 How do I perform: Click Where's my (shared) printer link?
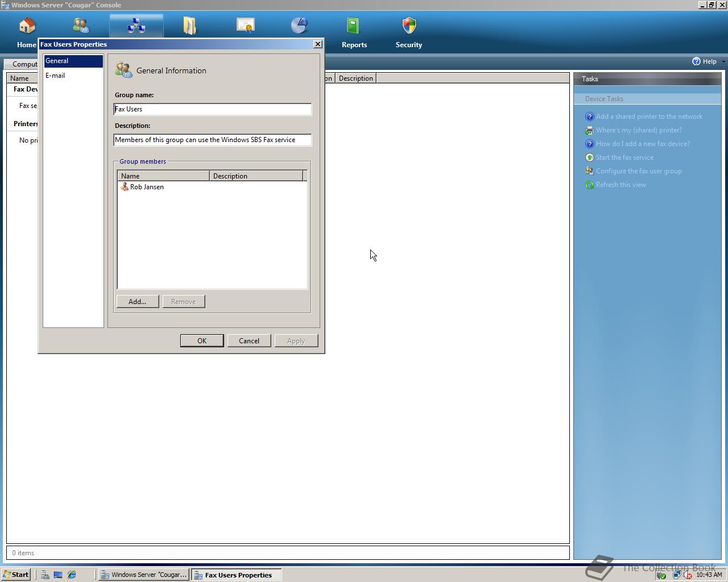[x=639, y=130]
